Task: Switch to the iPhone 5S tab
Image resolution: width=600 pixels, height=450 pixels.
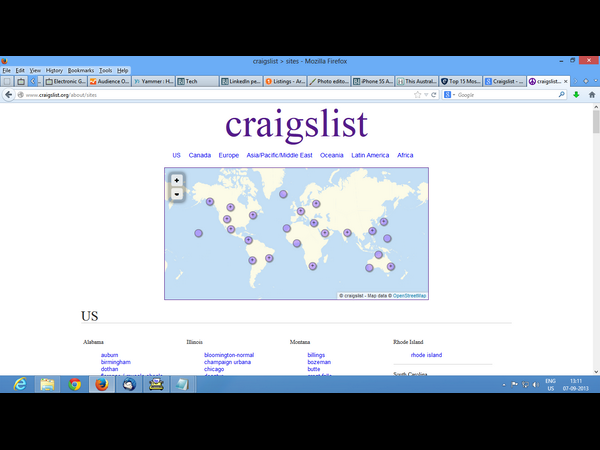Action: coord(373,81)
